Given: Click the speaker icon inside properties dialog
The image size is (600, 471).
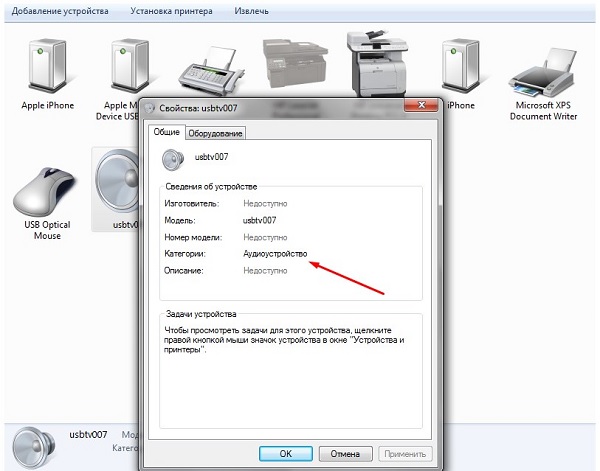Looking at the screenshot, I should click(173, 160).
